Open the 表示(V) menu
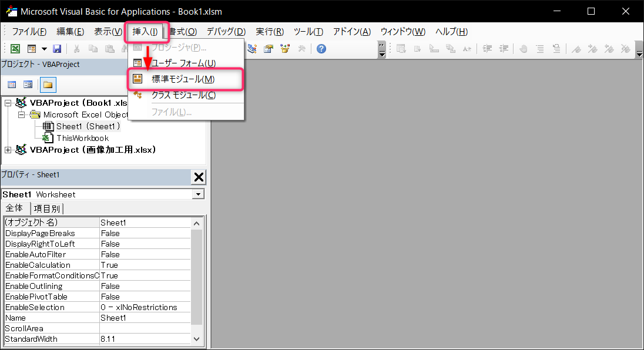This screenshot has width=644, height=350. (108, 32)
